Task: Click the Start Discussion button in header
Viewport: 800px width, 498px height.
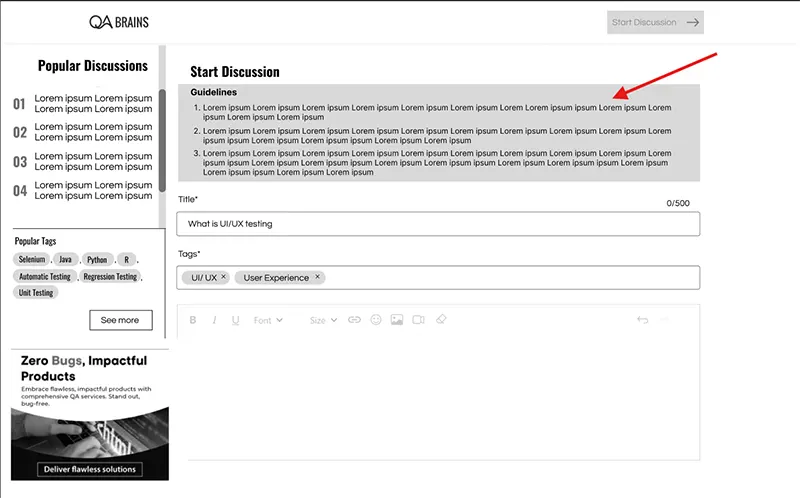Action: [655, 22]
